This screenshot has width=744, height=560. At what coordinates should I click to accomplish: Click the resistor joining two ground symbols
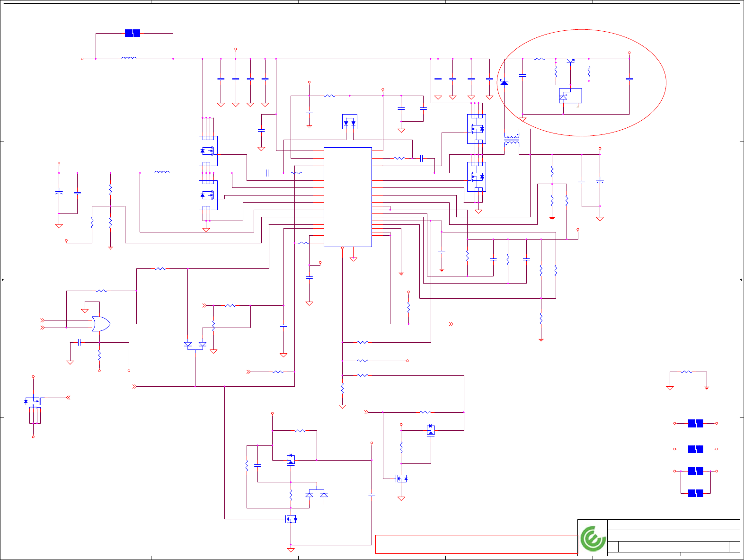(x=687, y=372)
